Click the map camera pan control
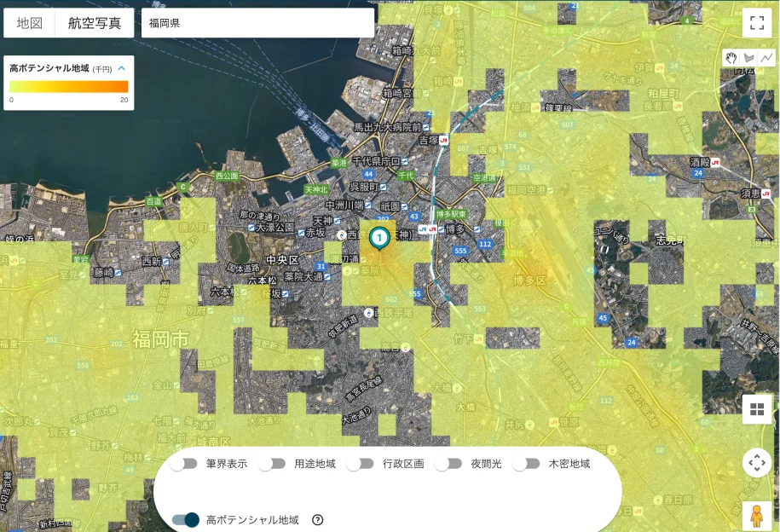Screen dimensions: 780x532 tap(756, 463)
